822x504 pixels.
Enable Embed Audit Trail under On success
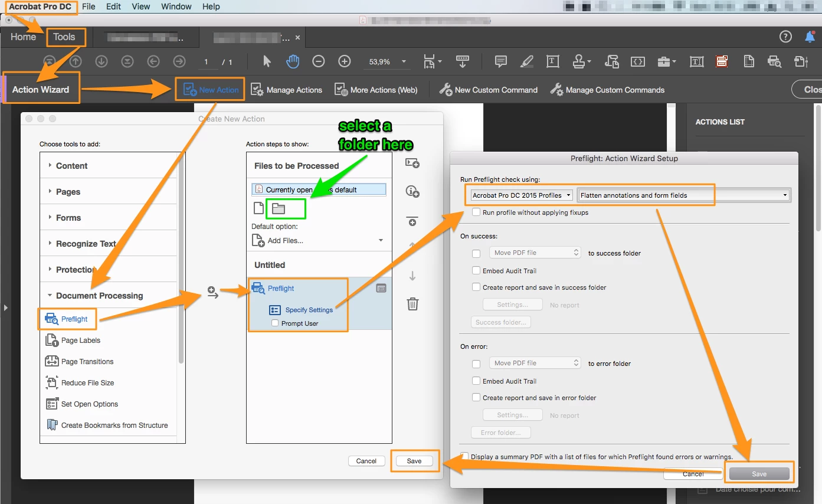476,271
